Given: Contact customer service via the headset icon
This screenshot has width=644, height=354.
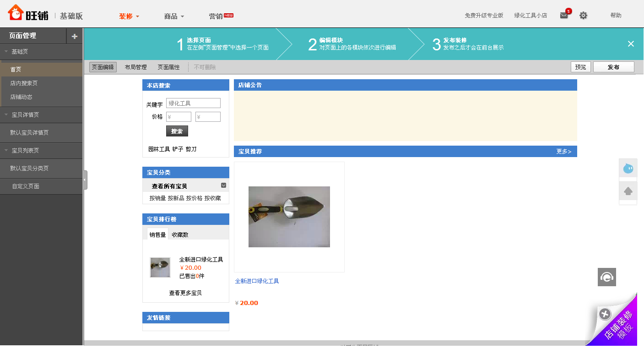Looking at the screenshot, I should (606, 277).
